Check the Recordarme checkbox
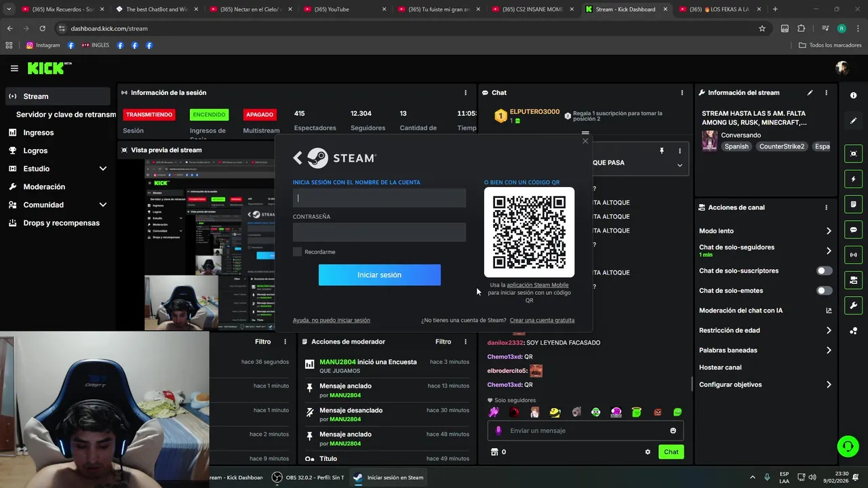 (297, 252)
